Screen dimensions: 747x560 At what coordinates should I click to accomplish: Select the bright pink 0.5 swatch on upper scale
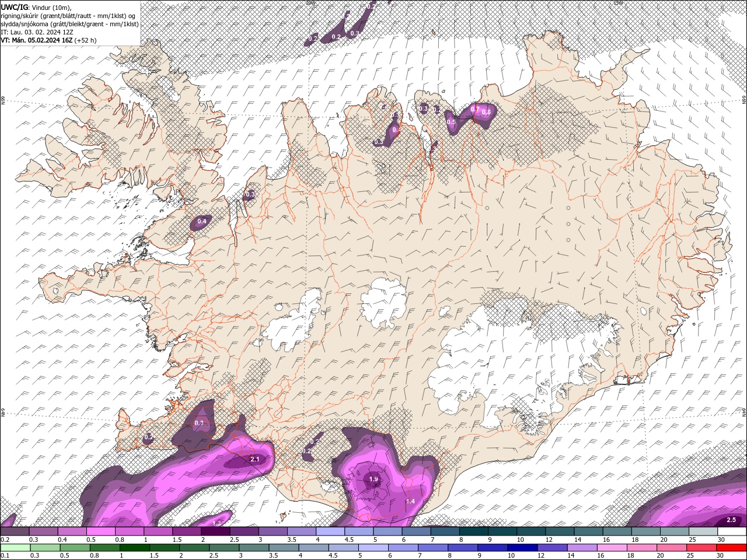click(x=101, y=531)
